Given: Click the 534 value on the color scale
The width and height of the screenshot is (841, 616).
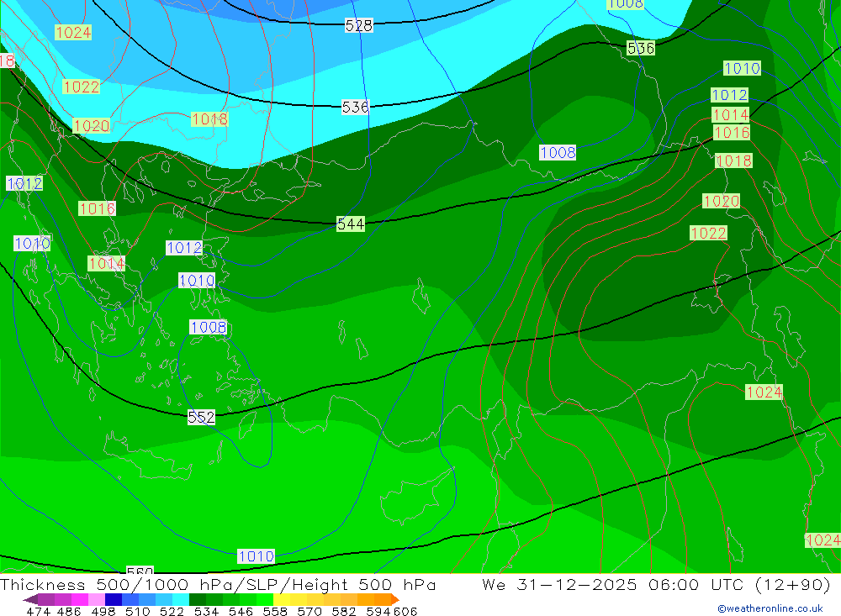Looking at the screenshot, I should [x=206, y=611].
